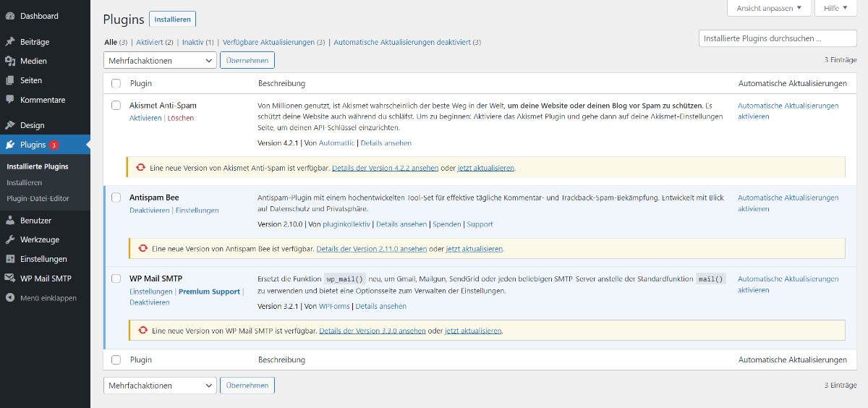Check the Akismet Anti-Spam checkbox
The width and height of the screenshot is (868, 408).
[116, 106]
